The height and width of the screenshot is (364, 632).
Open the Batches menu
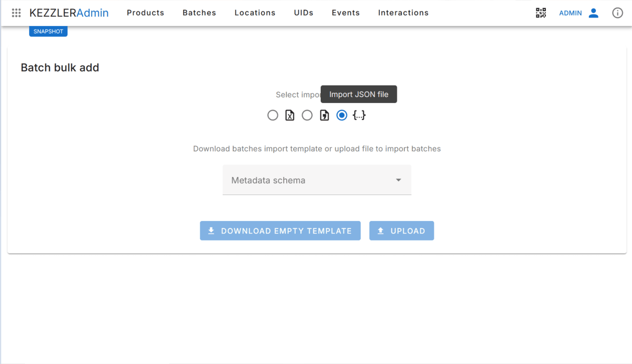coord(199,13)
